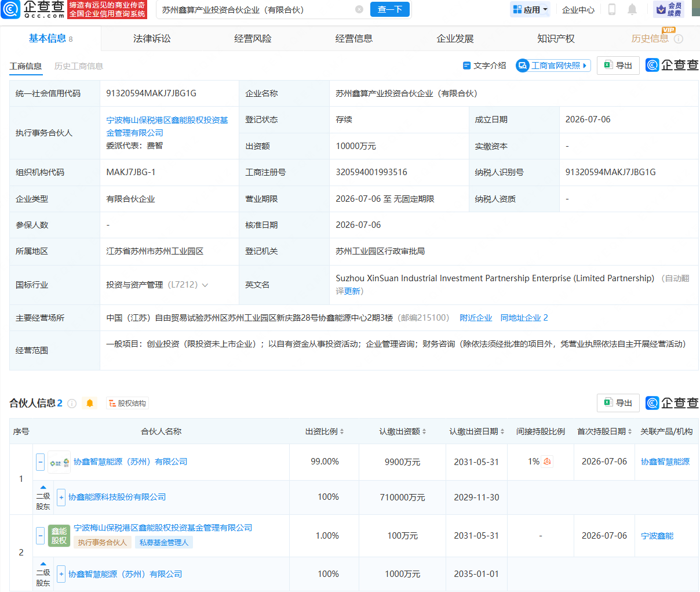Open the 附近企业 link

coord(476,318)
